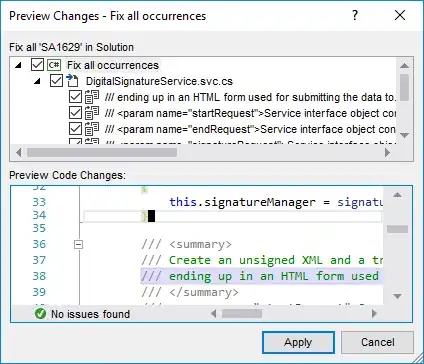Uncheck the Fix all occurrences checkbox

coord(37,65)
